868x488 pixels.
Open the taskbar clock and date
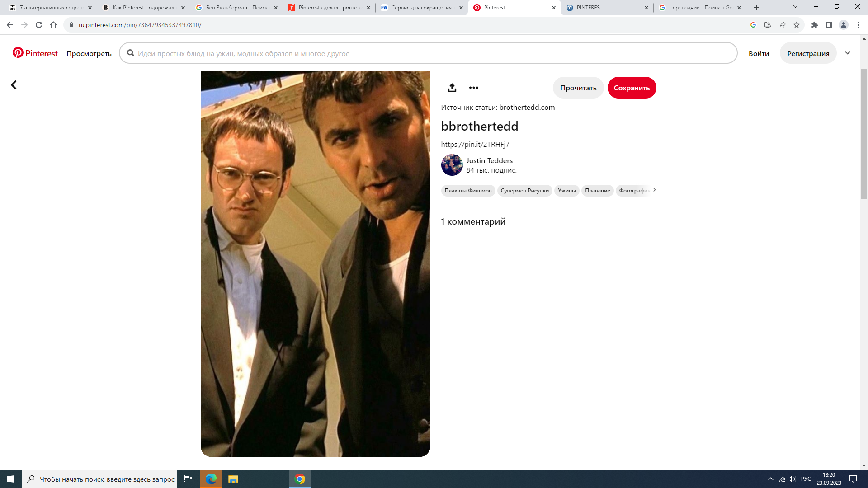[829, 479]
